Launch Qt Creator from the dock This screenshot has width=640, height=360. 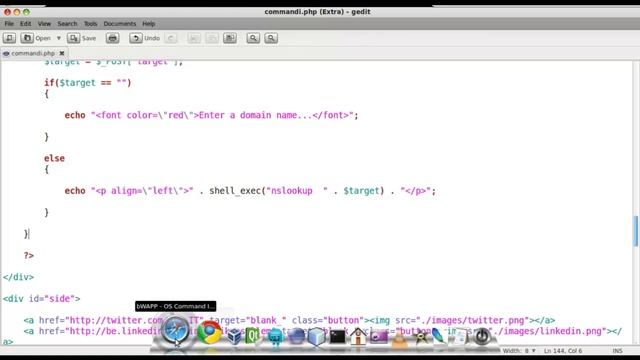(x=253, y=336)
